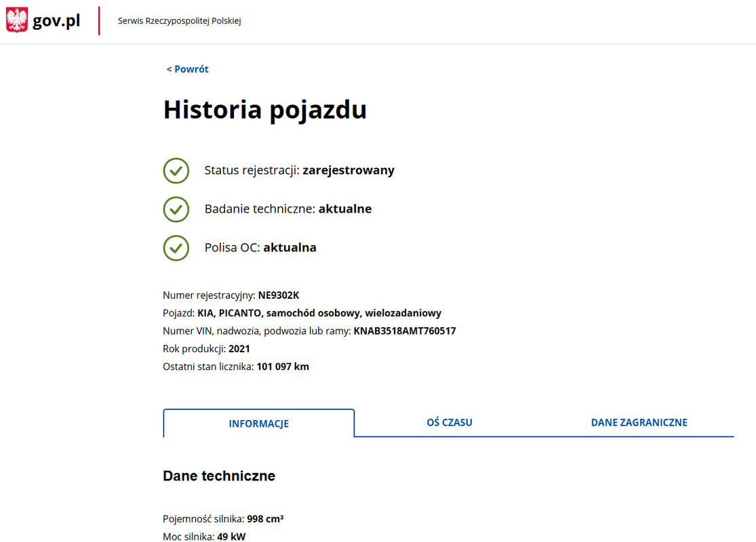Click the green checkmark beside Status rejestracji

click(176, 171)
